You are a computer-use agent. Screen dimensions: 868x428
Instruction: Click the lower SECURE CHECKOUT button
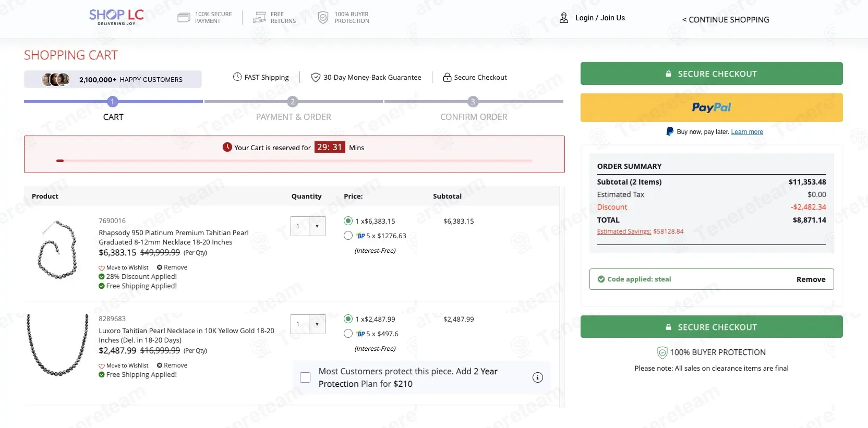pyautogui.click(x=712, y=327)
